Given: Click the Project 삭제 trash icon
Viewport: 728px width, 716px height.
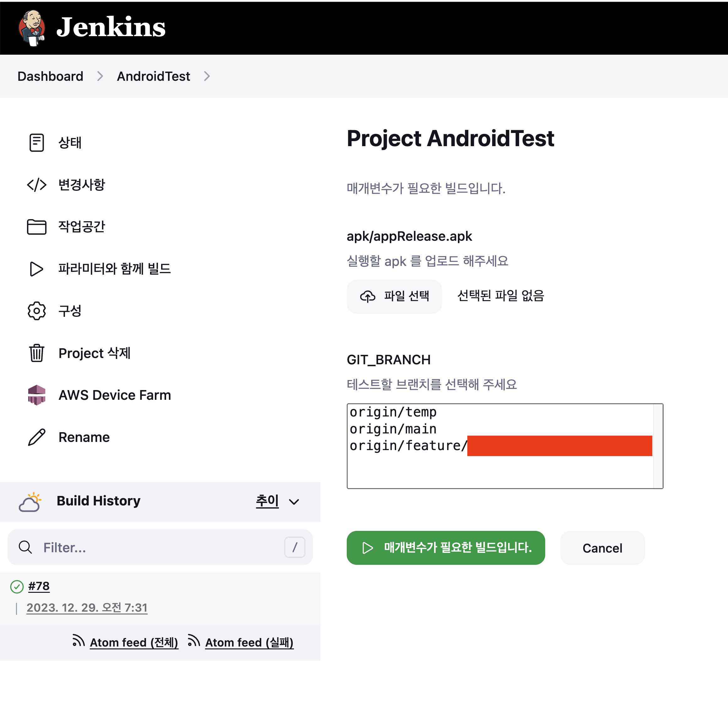Looking at the screenshot, I should (36, 353).
